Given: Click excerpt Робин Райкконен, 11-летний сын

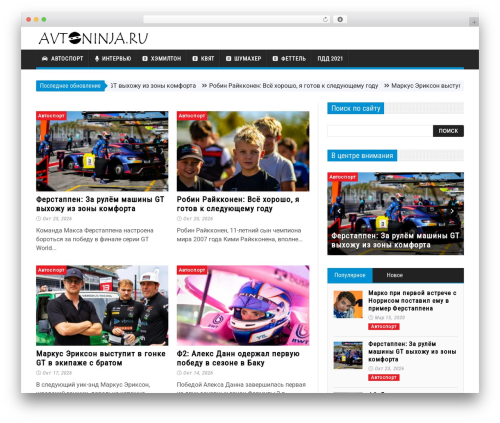Looking at the screenshot, I should click(239, 235).
